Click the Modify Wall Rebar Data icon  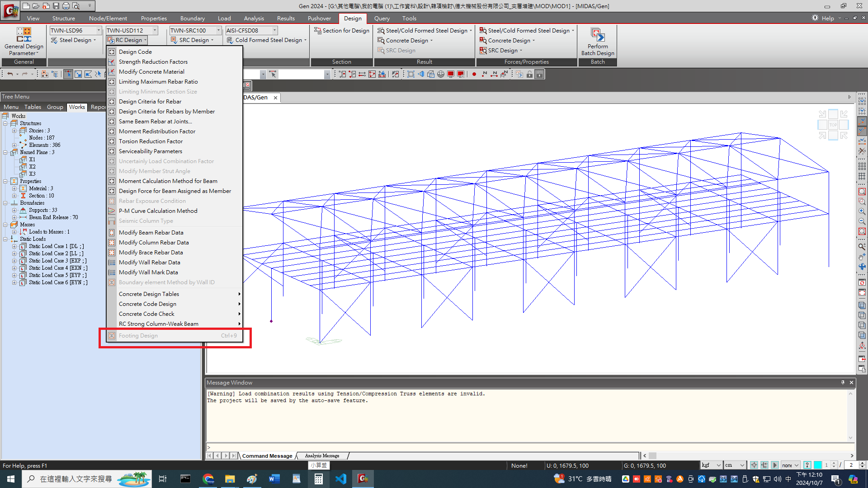[x=112, y=262]
